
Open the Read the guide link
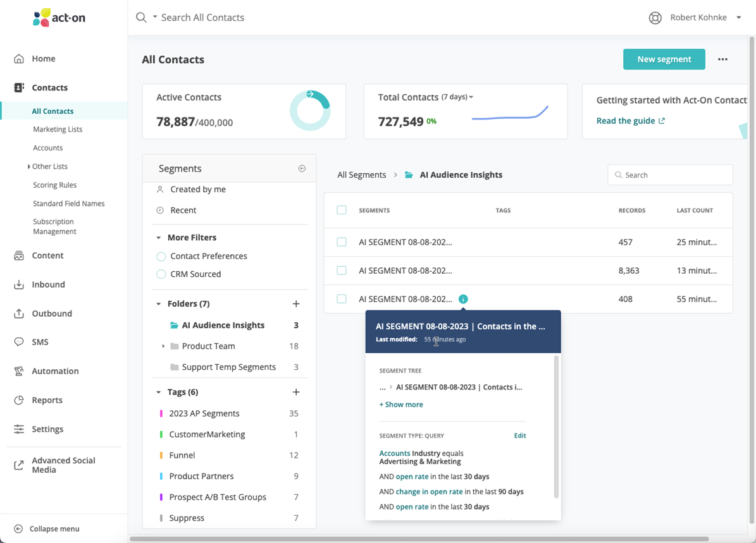pos(631,121)
